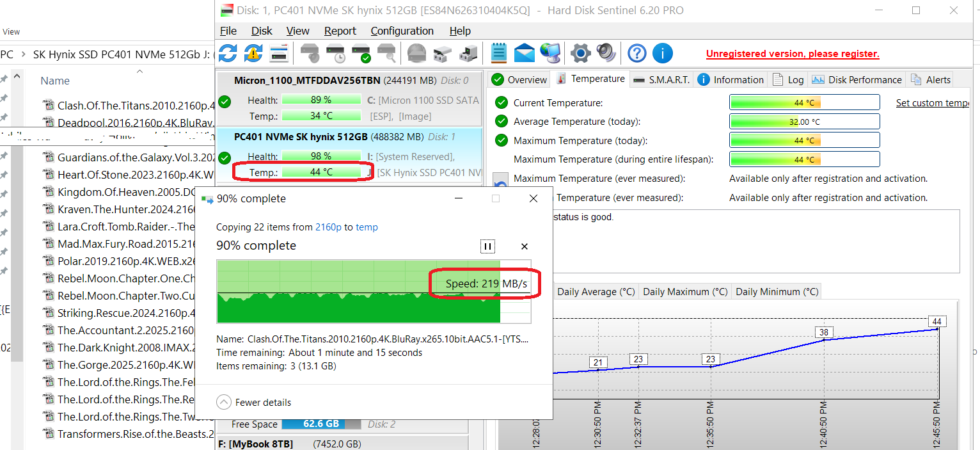Open preferences with the gear icon

click(x=580, y=53)
